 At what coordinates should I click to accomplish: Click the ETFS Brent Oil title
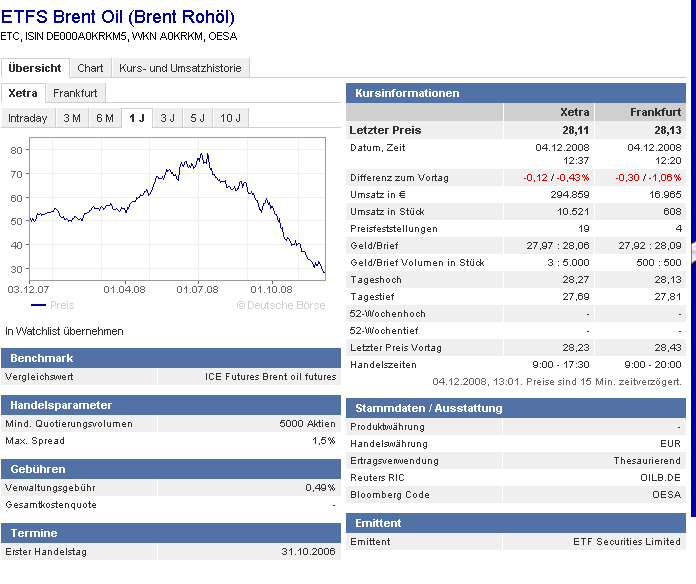coord(118,17)
